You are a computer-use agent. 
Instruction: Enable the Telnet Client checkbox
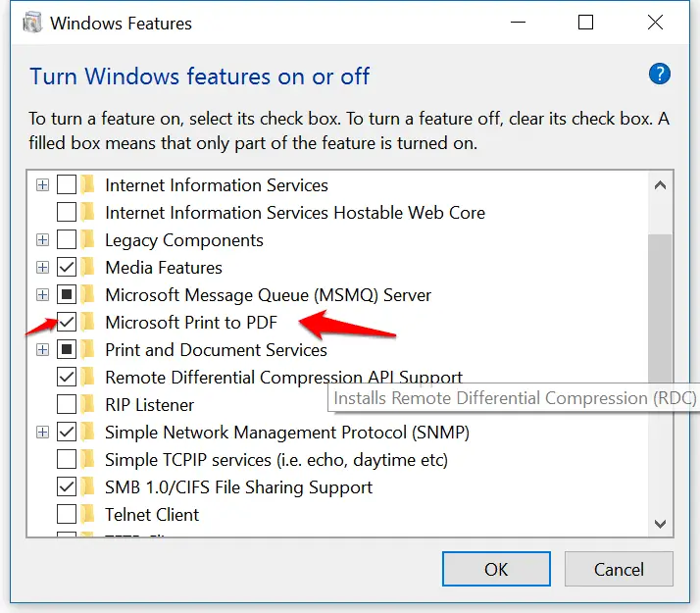coord(67,514)
